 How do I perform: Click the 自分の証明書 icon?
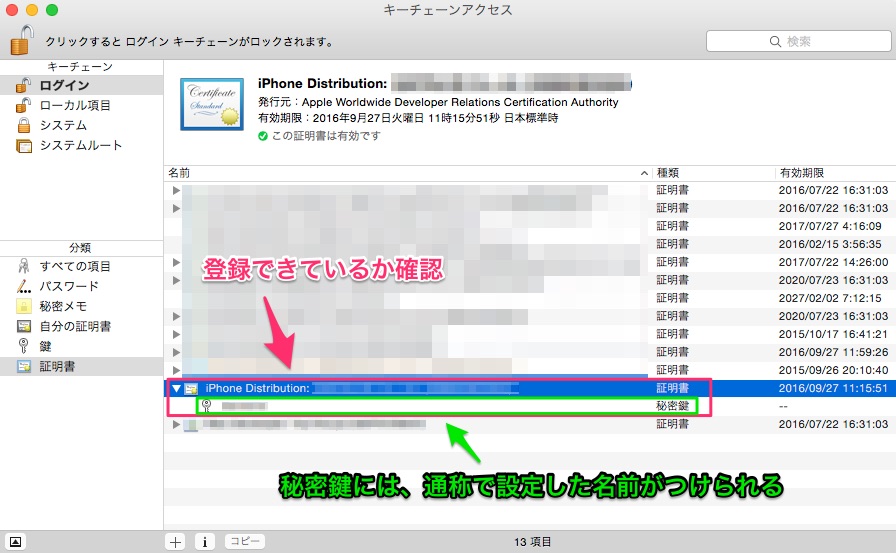[x=23, y=326]
